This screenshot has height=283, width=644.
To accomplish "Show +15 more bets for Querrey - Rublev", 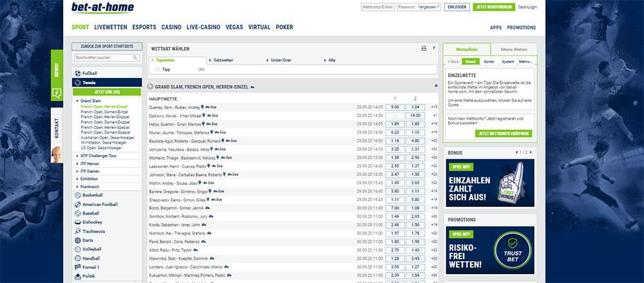I will pyautogui.click(x=434, y=107).
